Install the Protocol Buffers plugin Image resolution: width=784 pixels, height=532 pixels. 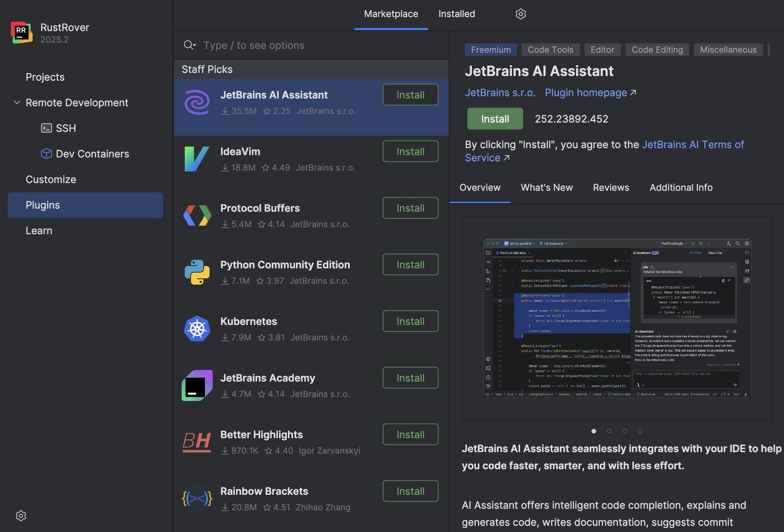pos(410,208)
